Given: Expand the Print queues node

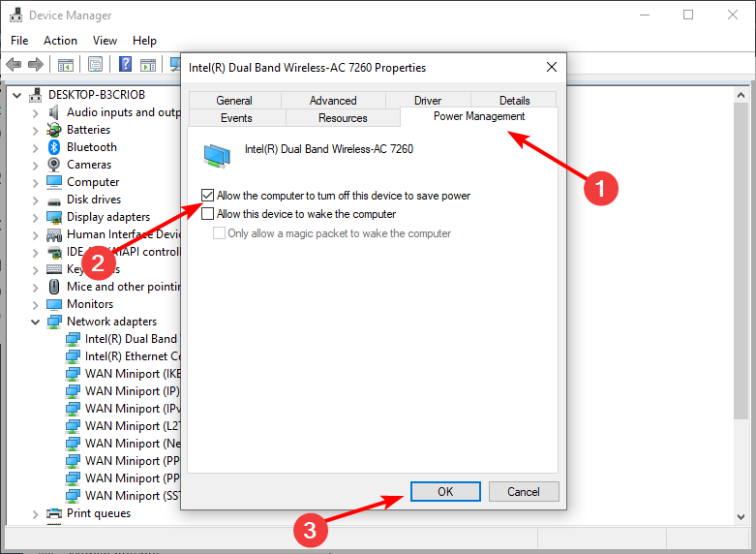Looking at the screenshot, I should (35, 514).
